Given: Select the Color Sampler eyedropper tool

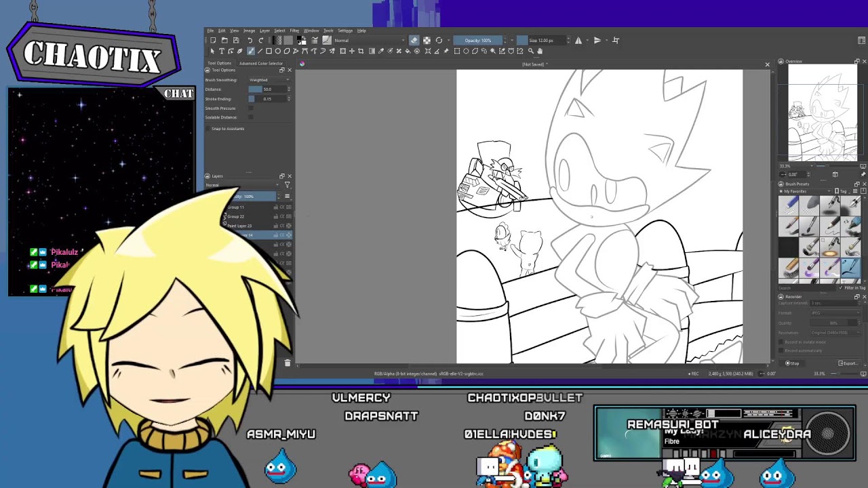Looking at the screenshot, I should pyautogui.click(x=380, y=51).
